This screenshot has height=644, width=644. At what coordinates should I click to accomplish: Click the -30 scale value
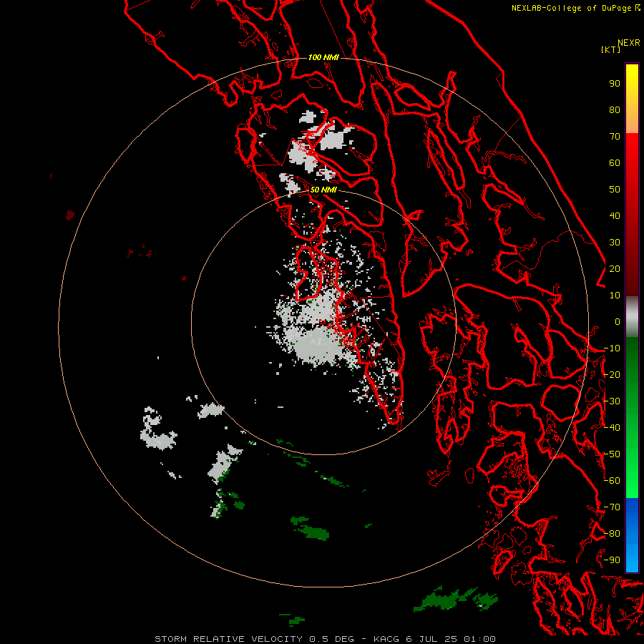point(612,401)
